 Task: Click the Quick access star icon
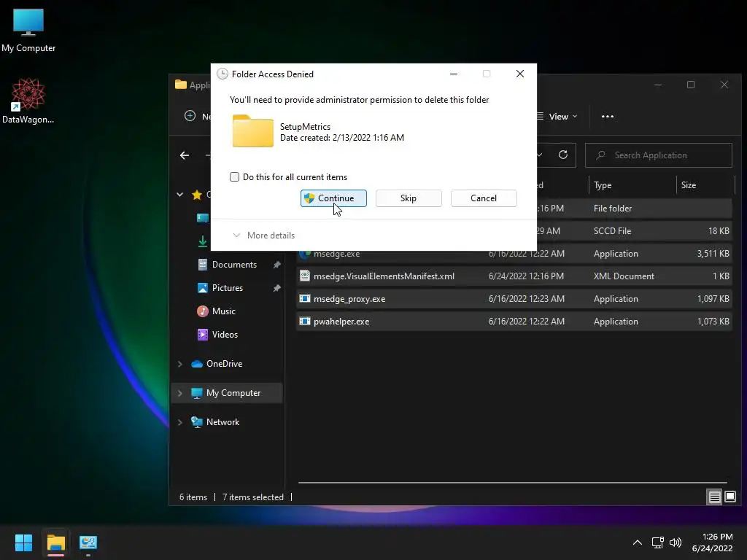(x=197, y=194)
